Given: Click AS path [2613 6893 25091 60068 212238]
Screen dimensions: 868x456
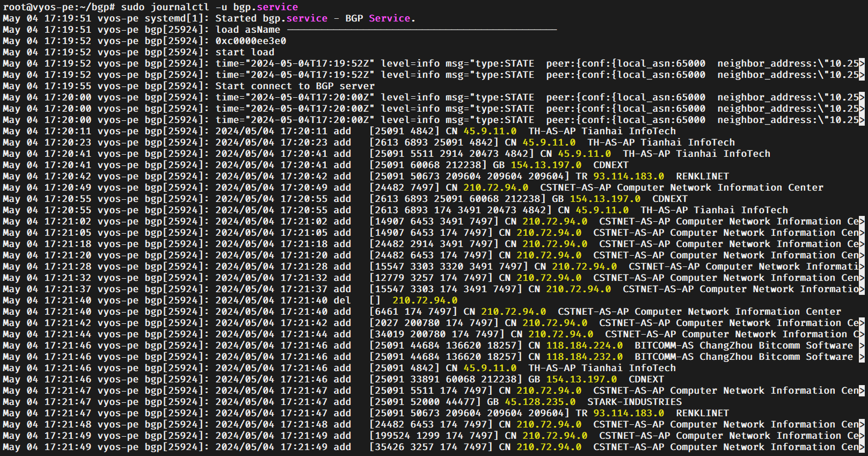Looking at the screenshot, I should [x=458, y=199].
